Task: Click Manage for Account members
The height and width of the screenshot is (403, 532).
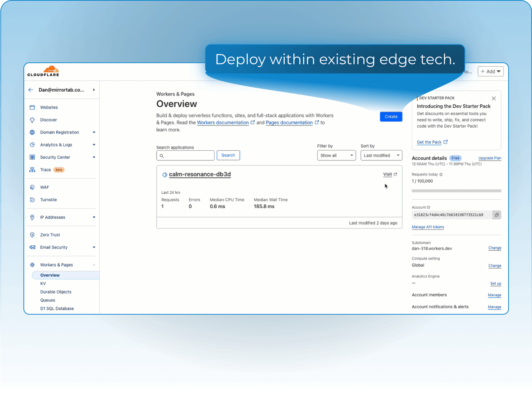Action: [494, 295]
